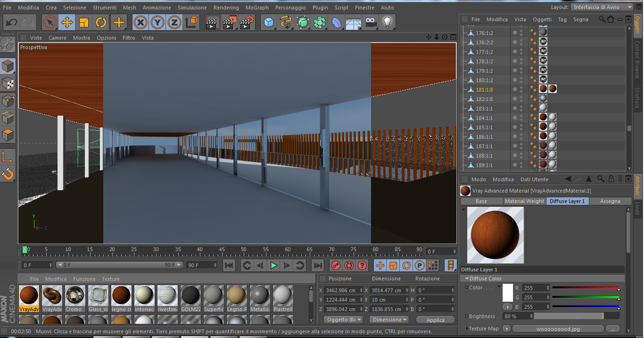
Task: Add a floor environment object
Action: coord(354,22)
